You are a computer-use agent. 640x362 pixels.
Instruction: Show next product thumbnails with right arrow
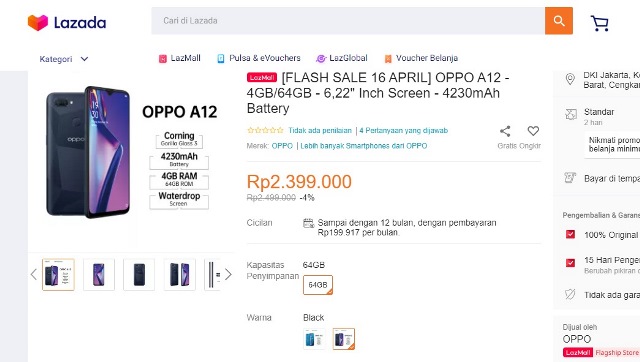(228, 275)
